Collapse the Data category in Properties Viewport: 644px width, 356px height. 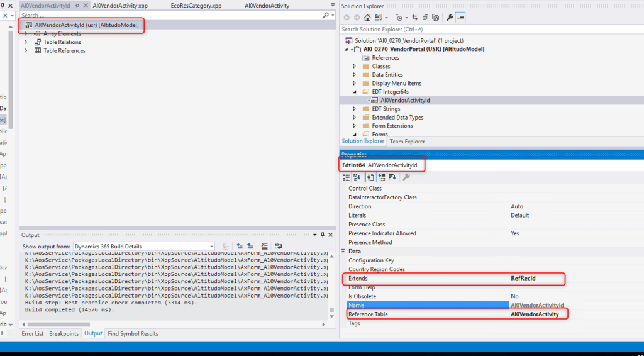pyautogui.click(x=343, y=252)
